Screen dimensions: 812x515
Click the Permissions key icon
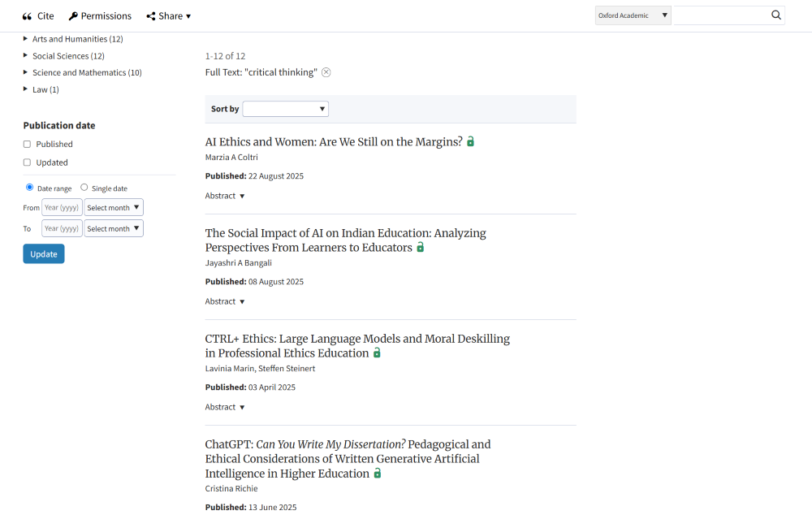click(x=72, y=15)
